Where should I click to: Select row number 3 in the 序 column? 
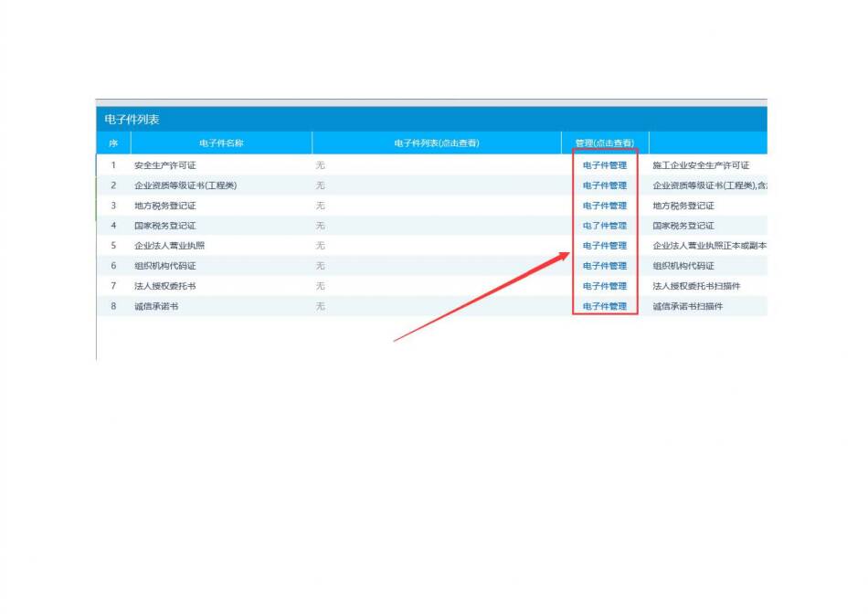pos(113,206)
